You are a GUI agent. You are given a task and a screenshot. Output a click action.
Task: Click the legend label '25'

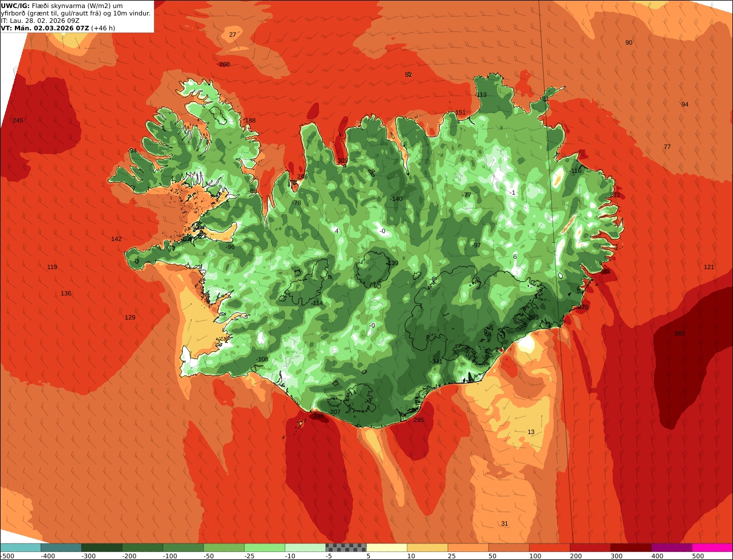452,556
